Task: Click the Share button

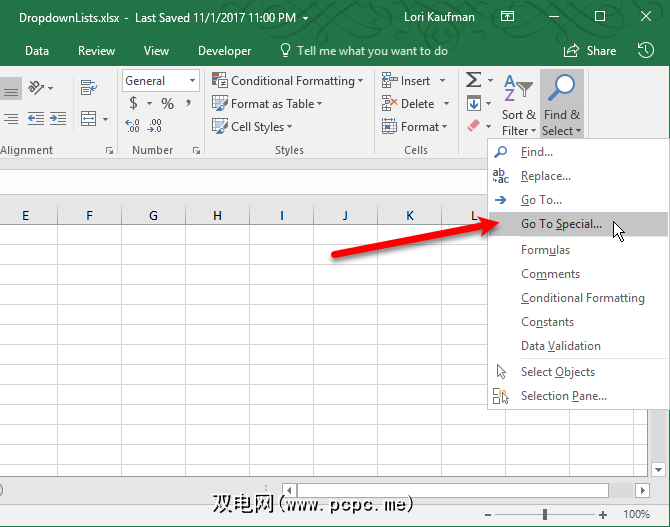Action: 592,51
